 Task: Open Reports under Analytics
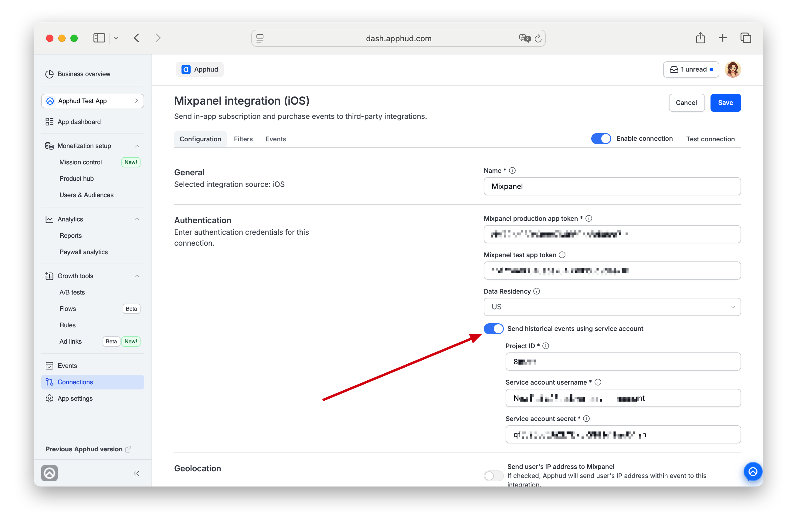click(70, 236)
